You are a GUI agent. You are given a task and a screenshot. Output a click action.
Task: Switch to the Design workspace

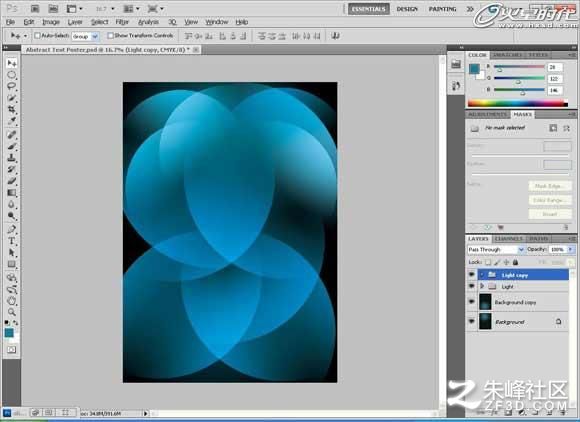(x=407, y=9)
